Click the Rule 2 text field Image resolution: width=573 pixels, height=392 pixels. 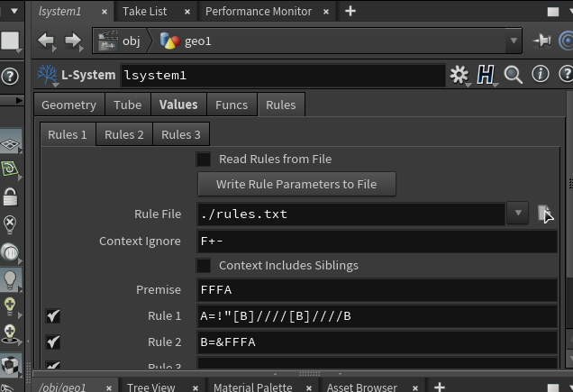pyautogui.click(x=377, y=342)
